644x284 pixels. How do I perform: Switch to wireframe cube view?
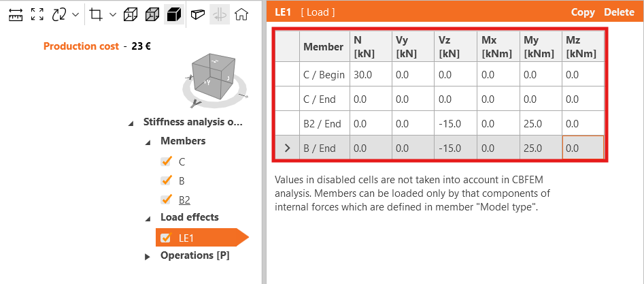(x=131, y=14)
